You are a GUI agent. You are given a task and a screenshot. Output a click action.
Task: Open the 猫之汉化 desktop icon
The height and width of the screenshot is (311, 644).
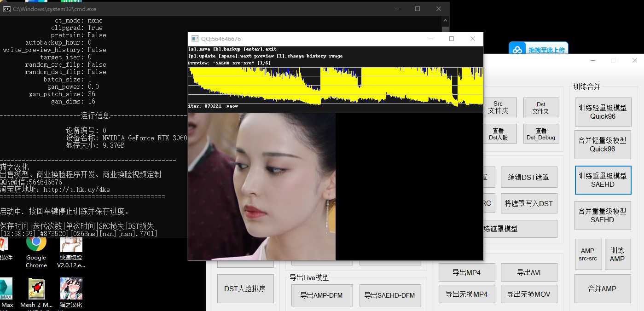(71, 291)
